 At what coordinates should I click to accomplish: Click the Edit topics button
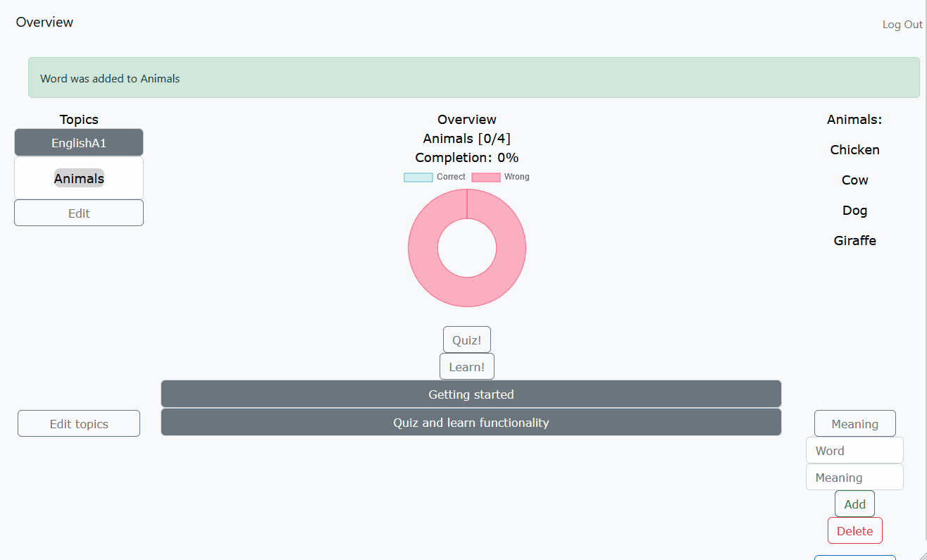pos(79,424)
